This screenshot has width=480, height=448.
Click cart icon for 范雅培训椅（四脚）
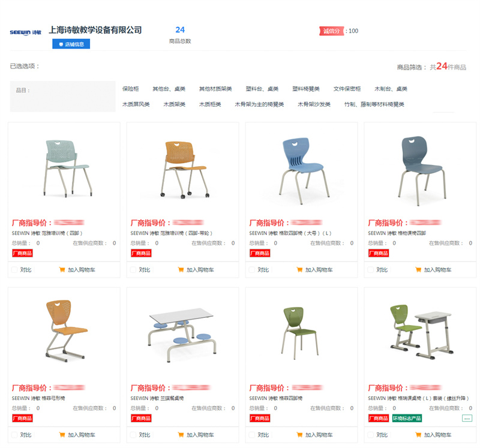tap(62, 270)
